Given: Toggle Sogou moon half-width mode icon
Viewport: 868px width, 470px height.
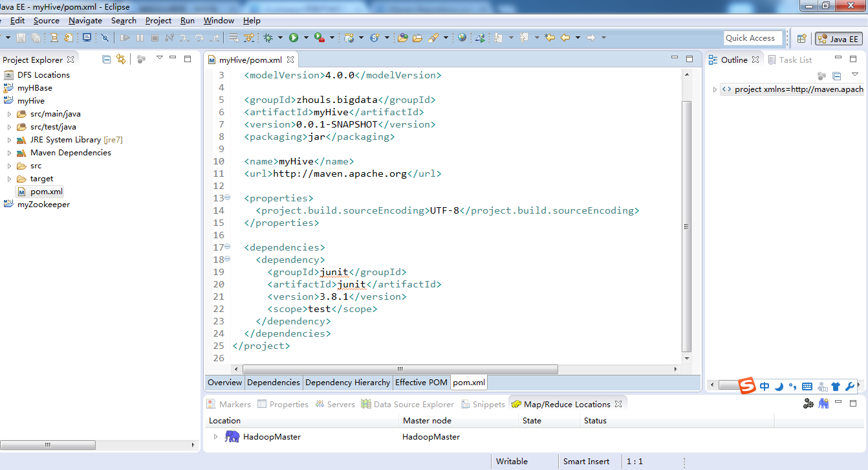Looking at the screenshot, I should click(x=779, y=386).
